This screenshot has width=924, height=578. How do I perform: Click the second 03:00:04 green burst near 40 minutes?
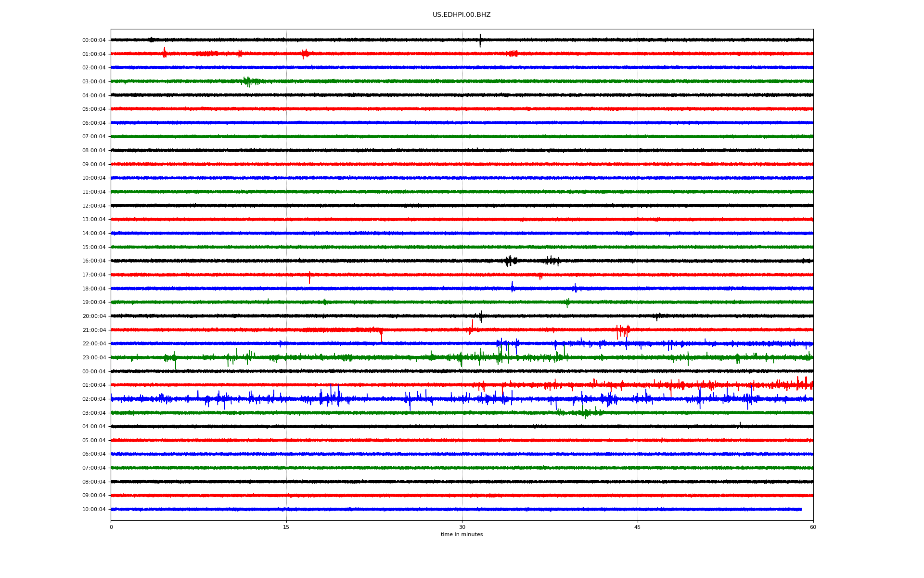pyautogui.click(x=583, y=412)
